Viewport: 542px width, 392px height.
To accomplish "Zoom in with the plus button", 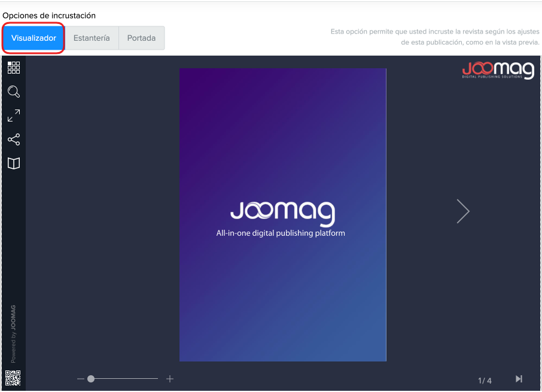I will point(170,379).
